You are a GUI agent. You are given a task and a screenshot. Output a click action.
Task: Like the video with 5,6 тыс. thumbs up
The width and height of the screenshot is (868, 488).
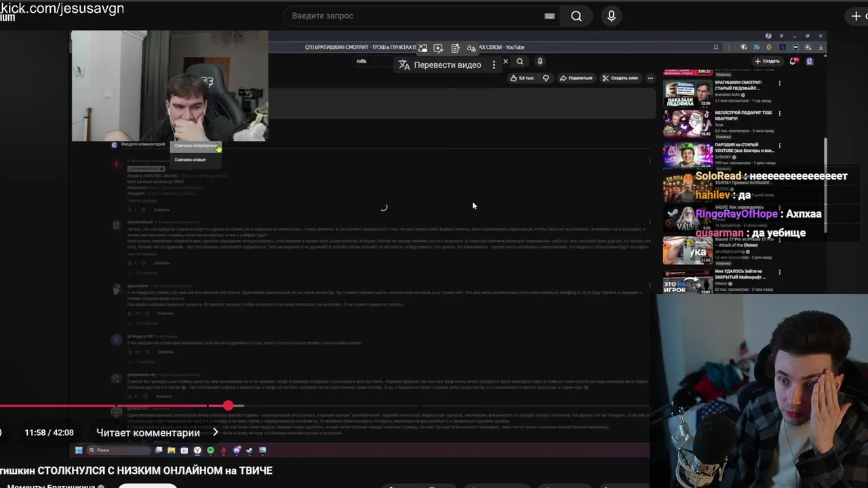[521, 78]
